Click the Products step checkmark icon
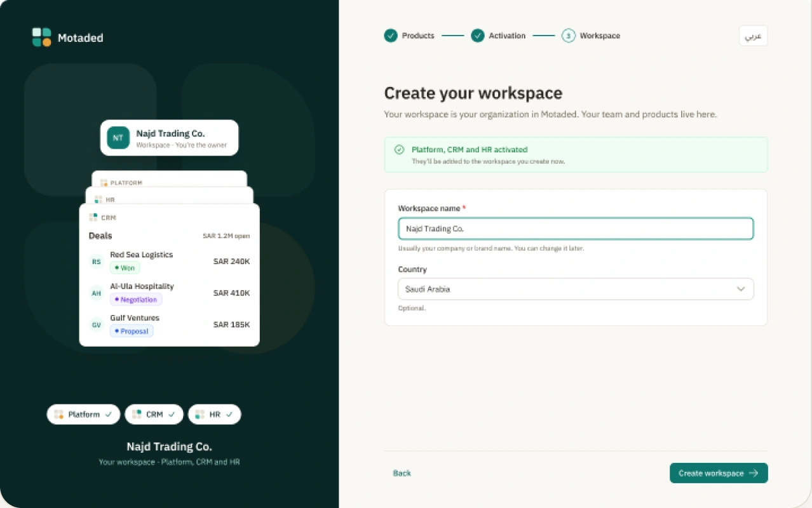 point(391,36)
